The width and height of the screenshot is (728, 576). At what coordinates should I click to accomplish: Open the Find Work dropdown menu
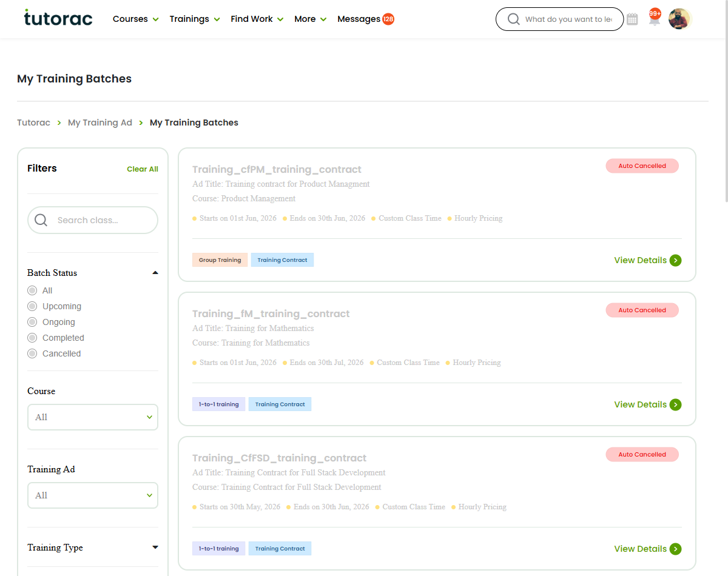pyautogui.click(x=257, y=19)
